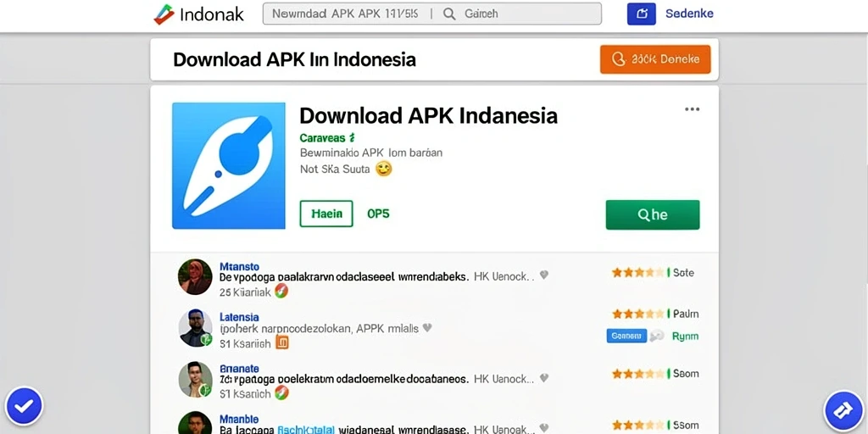Click the green OP5 label
This screenshot has width=868, height=434.
coord(378,214)
